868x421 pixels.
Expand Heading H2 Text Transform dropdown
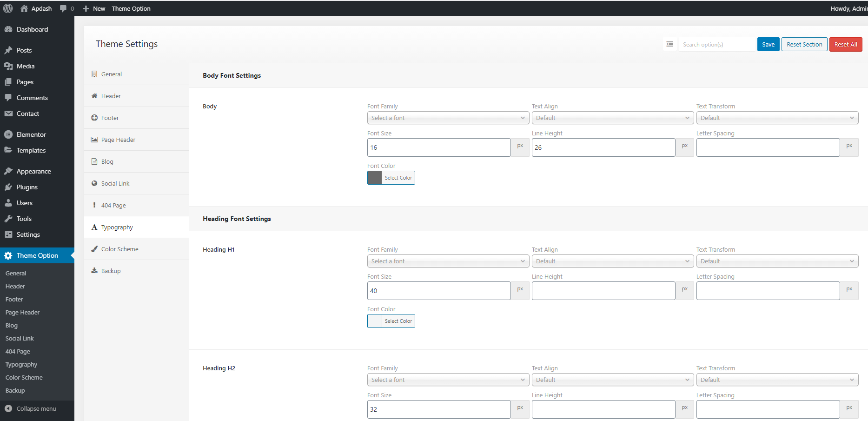(x=777, y=380)
